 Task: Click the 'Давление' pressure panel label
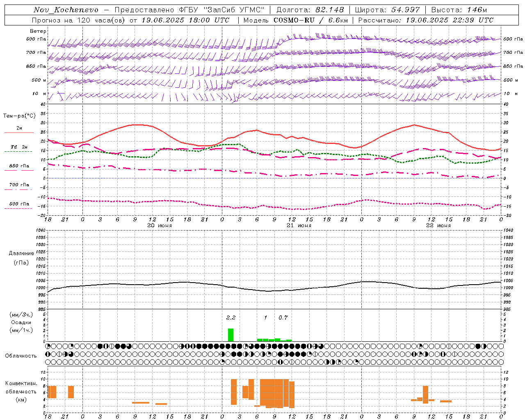21,253
